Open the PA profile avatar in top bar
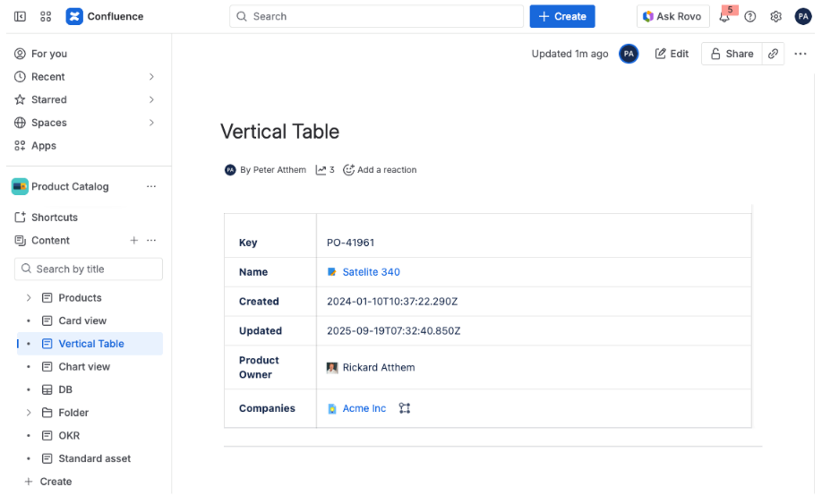The image size is (822, 504). [802, 16]
